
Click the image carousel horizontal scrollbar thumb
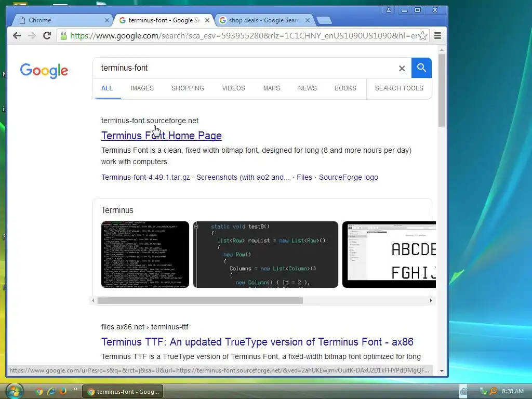pos(200,301)
